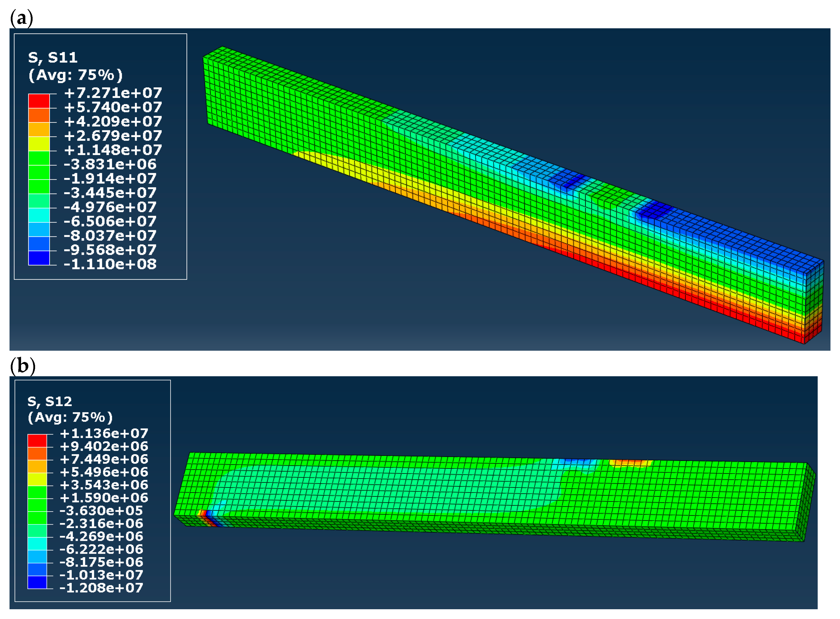Click the -1.110e+08 minimum value label
Viewport: 840px width, 619px height.
(110, 264)
